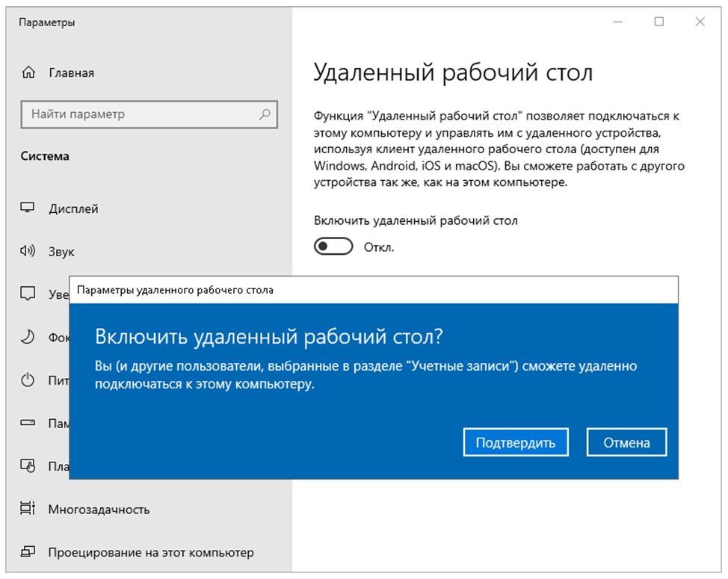Enable the Удаленный рабочий стол toggle switch

pyautogui.click(x=333, y=247)
